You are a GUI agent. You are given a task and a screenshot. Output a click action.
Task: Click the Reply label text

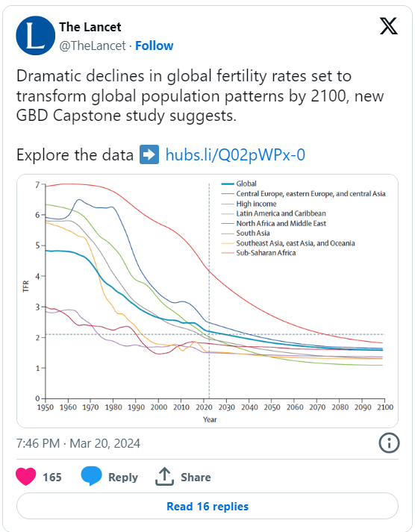[123, 477]
